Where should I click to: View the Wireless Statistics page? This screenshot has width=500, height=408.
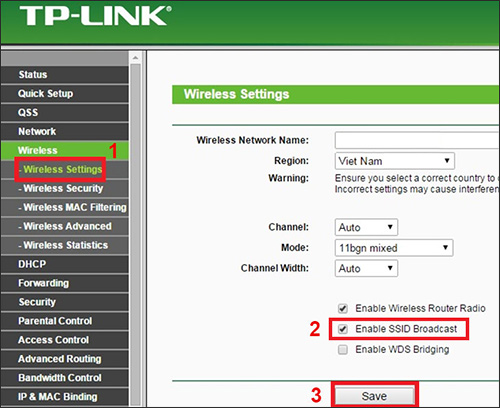click(64, 245)
